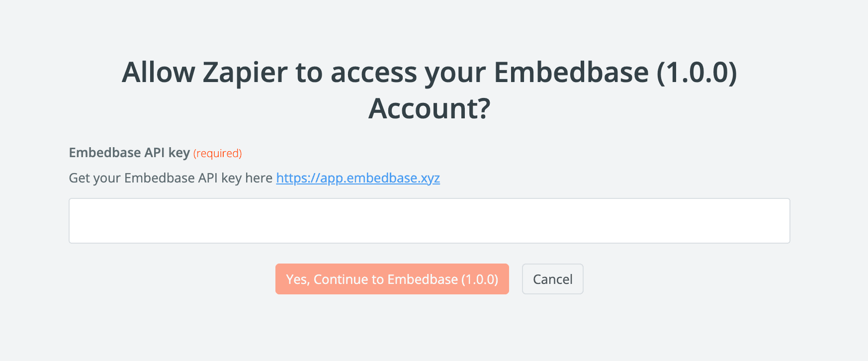The width and height of the screenshot is (868, 361).
Task: Click "Embedbase (1.0.0)" in the heading
Action: [615, 73]
